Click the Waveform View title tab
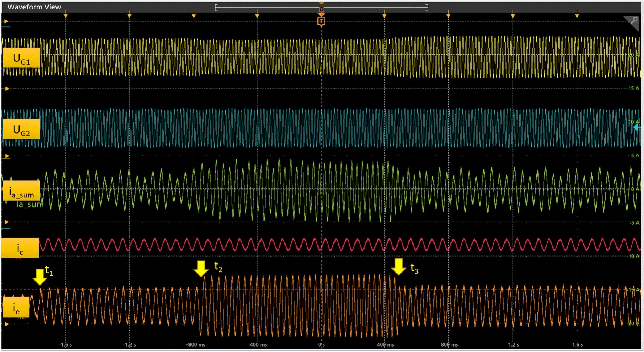The image size is (644, 352). tap(34, 7)
